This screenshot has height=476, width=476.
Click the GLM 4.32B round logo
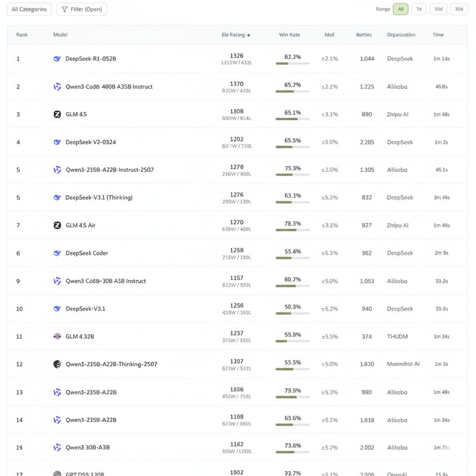click(x=57, y=337)
